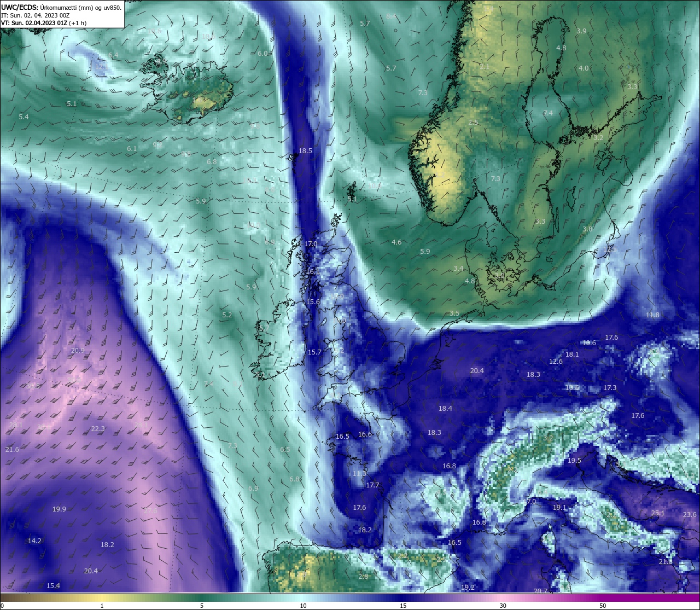The width and height of the screenshot is (700, 610).
Task: Click the map value '15.6' on the map
Action: click(x=312, y=301)
